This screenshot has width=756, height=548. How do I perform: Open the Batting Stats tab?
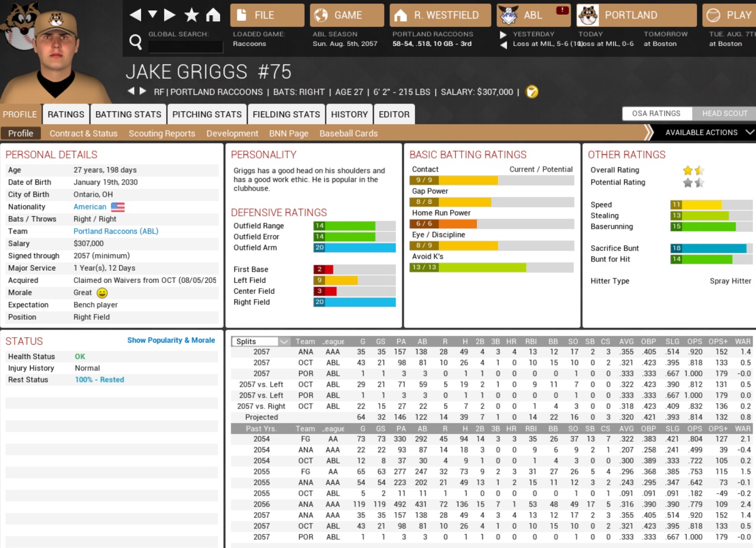(128, 114)
